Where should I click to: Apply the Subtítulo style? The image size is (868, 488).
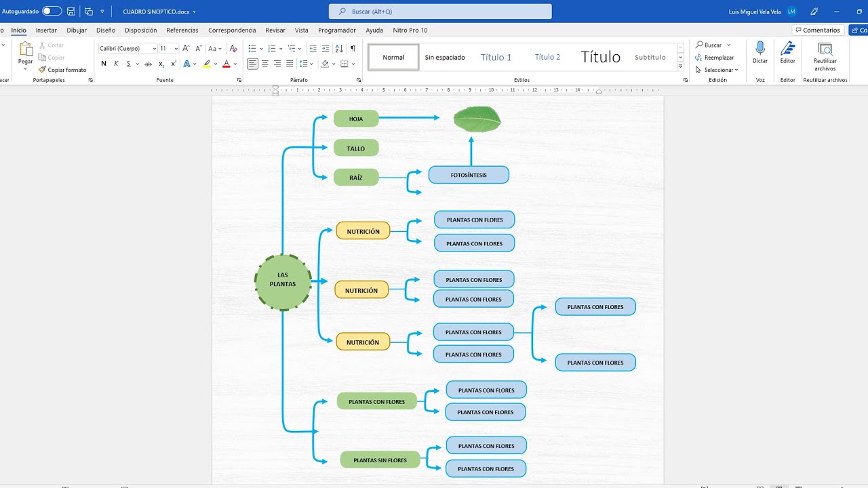tap(650, 57)
